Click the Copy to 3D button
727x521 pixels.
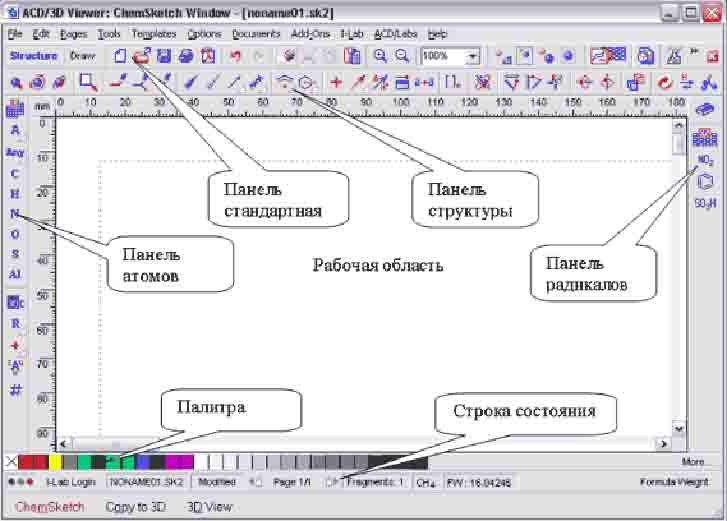pos(135,507)
